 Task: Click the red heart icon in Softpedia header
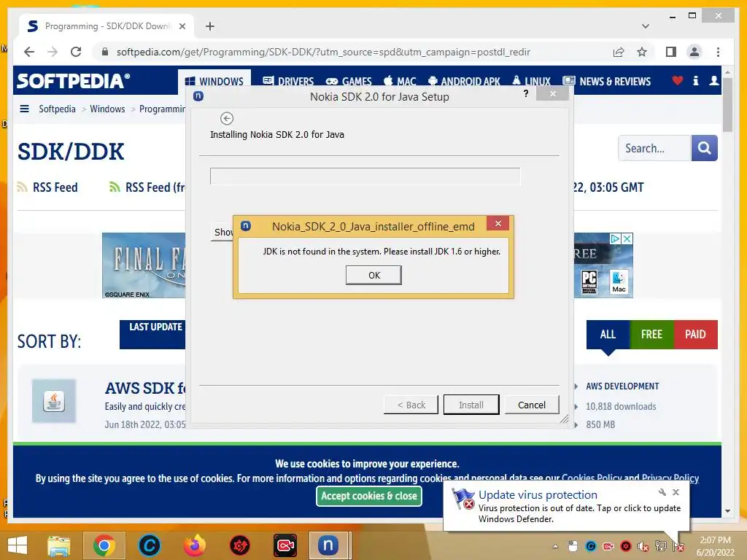point(677,80)
